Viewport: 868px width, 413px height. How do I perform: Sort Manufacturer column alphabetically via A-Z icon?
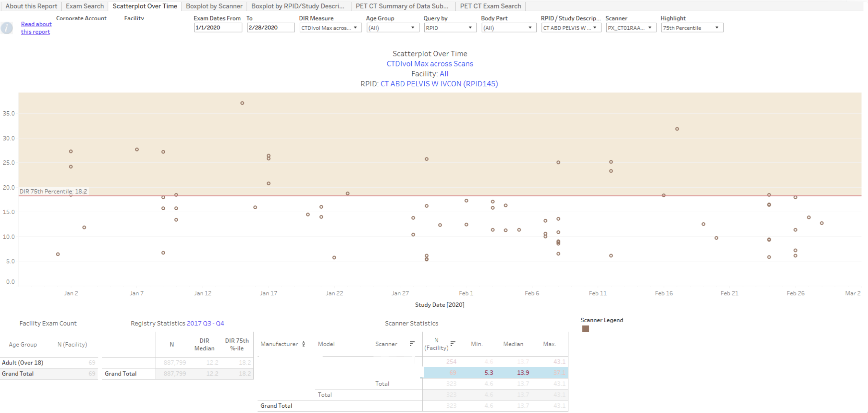point(304,344)
